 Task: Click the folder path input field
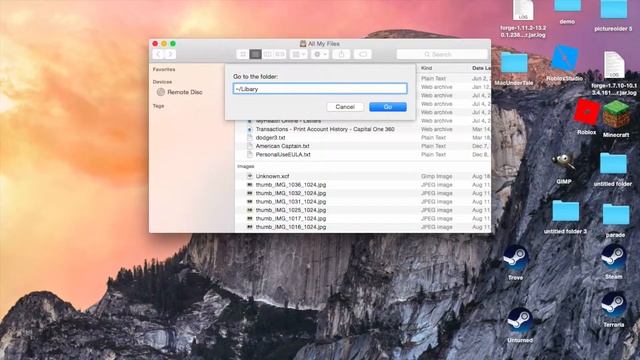point(320,89)
